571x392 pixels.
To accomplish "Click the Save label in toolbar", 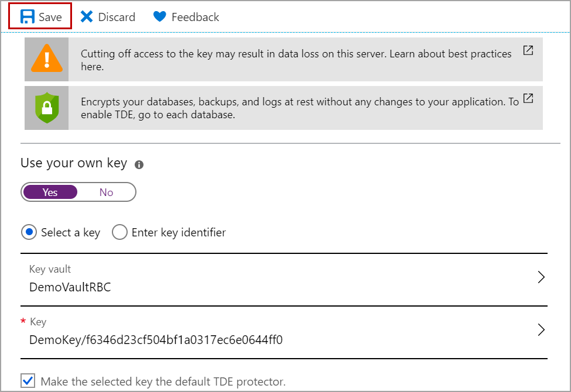I will coord(50,17).
